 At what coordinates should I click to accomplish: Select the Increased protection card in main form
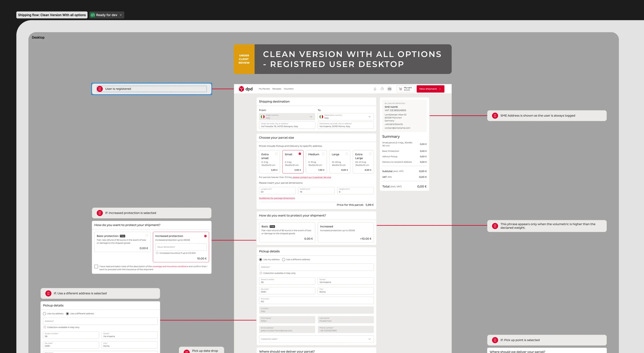tap(346, 232)
